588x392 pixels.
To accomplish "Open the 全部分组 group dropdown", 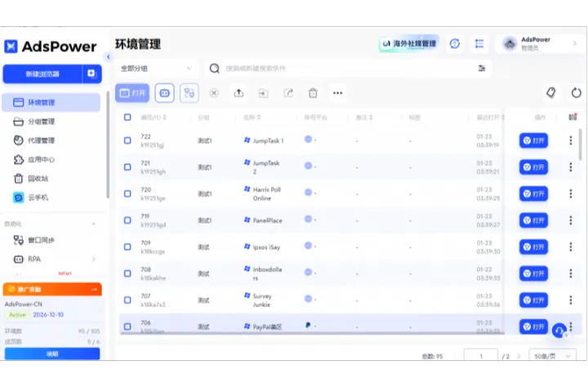I will (156, 69).
